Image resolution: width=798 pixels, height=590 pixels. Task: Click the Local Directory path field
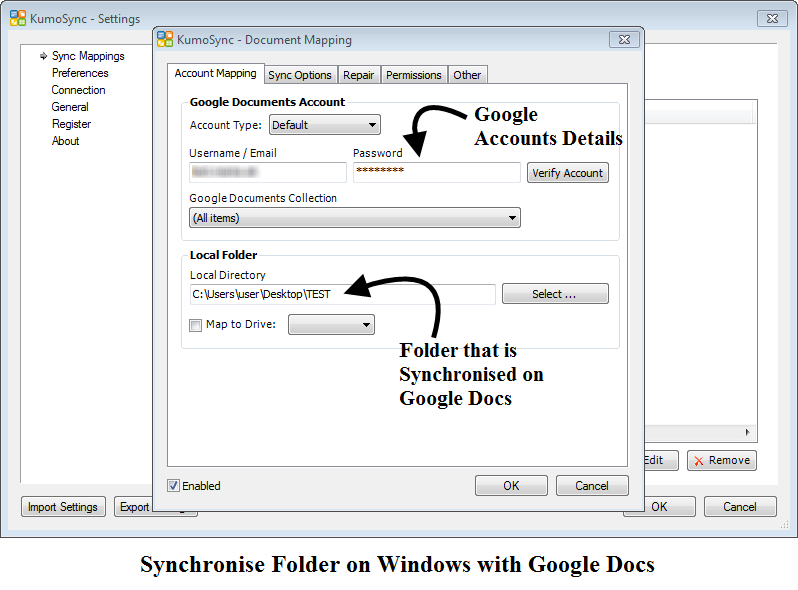343,294
